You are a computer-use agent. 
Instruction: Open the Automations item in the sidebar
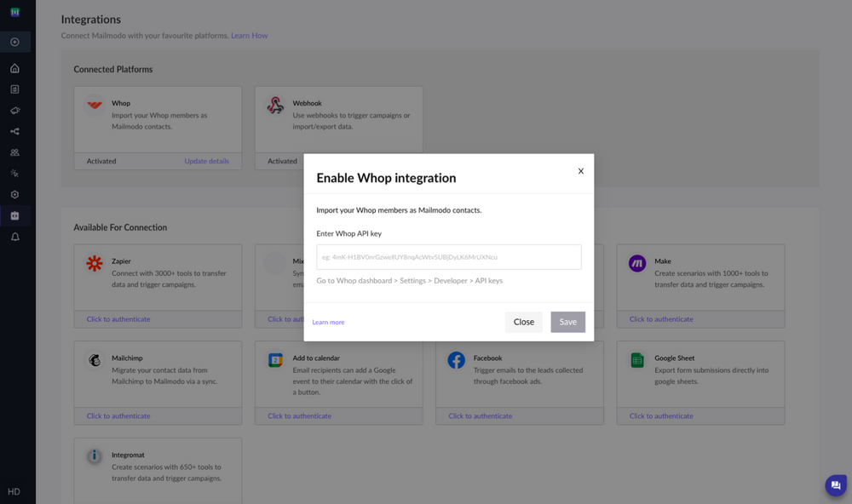(x=17, y=174)
